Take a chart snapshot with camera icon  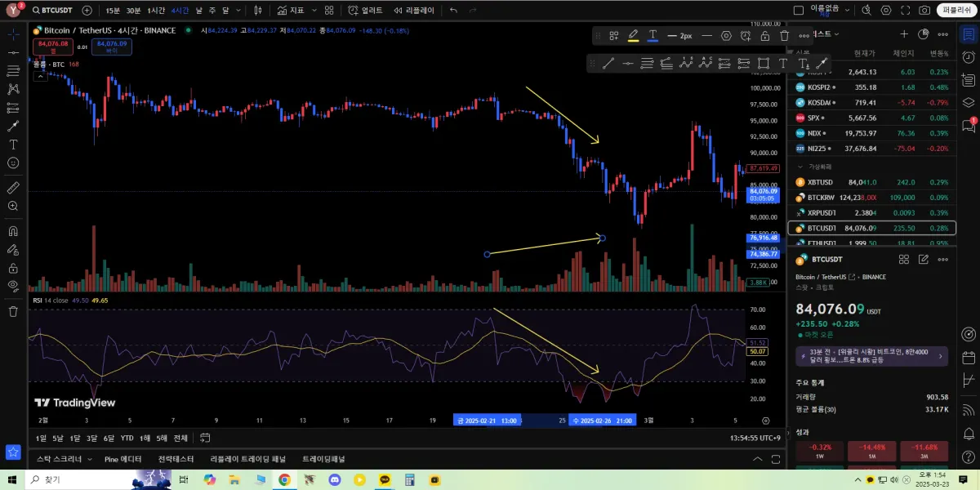924,11
